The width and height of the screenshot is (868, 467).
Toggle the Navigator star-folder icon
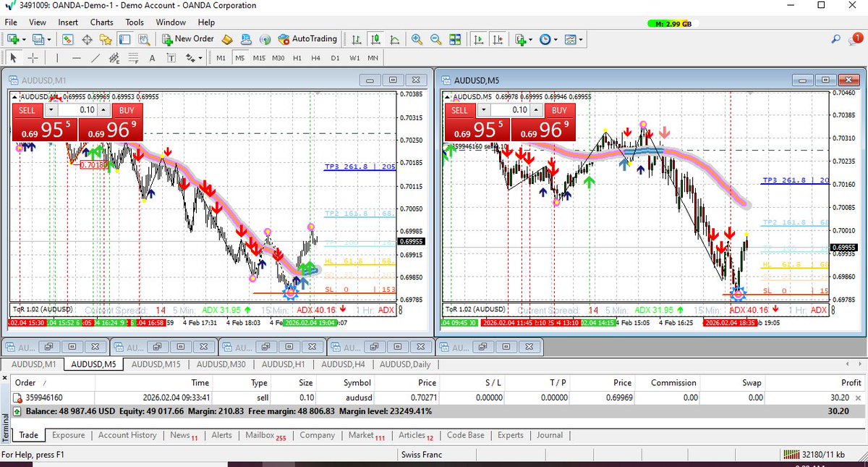pos(106,39)
